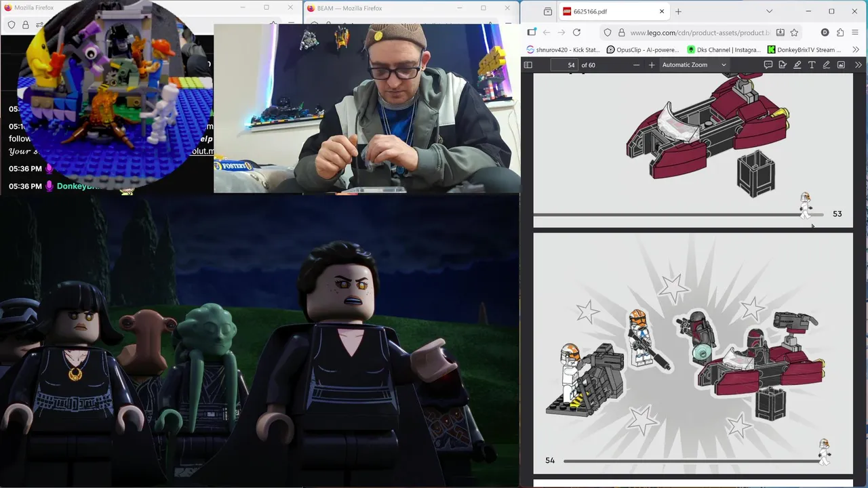Image resolution: width=868 pixels, height=488 pixels.
Task: Open a new tab with the plus button
Action: coord(678,12)
